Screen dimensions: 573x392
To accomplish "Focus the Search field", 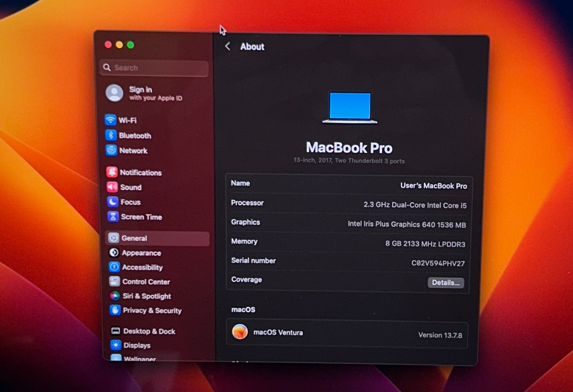I will (x=154, y=68).
